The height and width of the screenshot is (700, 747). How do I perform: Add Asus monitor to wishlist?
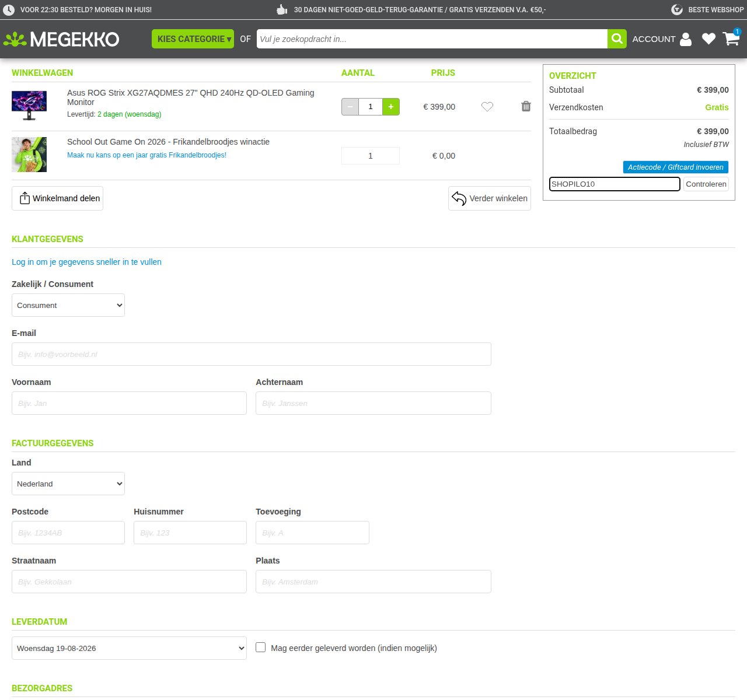tap(487, 107)
